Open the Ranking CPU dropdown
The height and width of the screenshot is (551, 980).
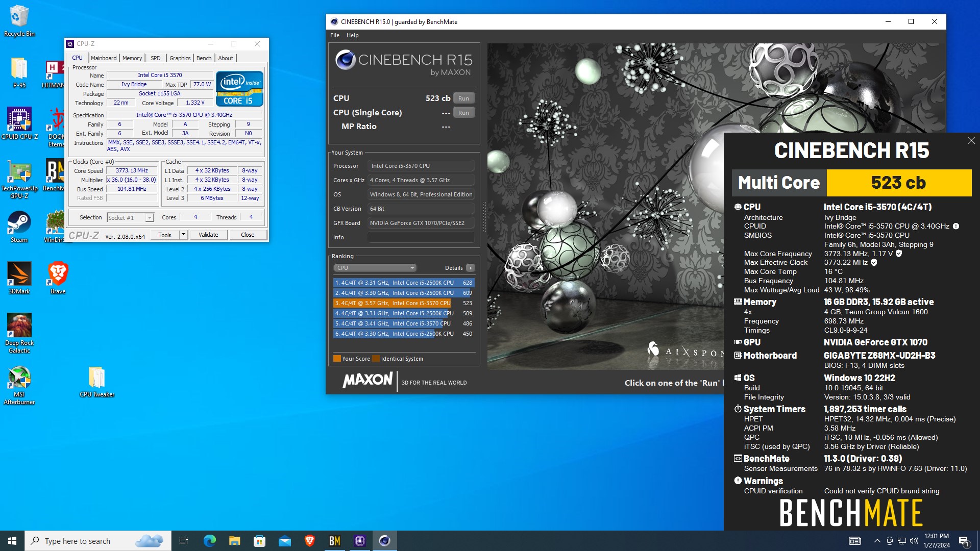375,268
